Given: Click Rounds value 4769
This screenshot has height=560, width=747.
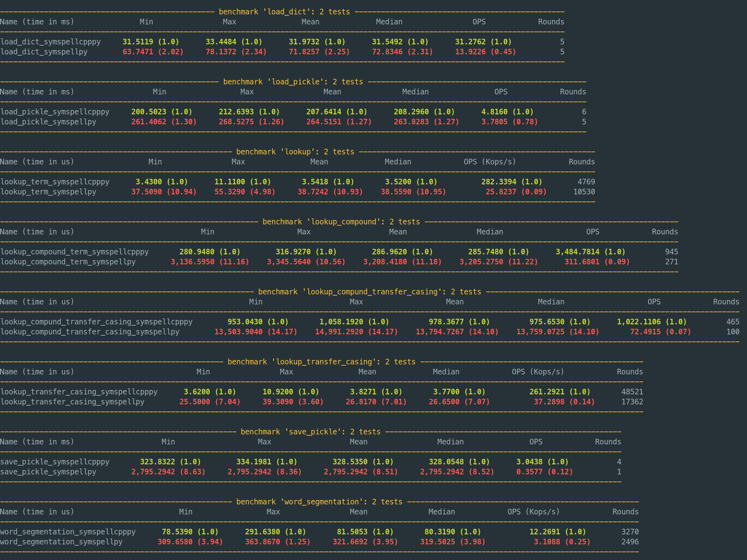Looking at the screenshot, I should coord(586,182).
